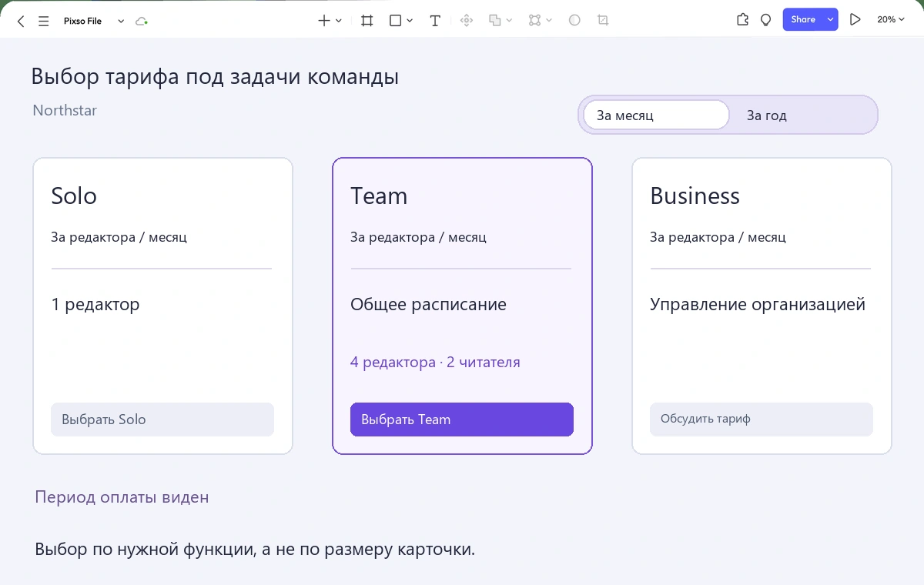Click the Share button
Screen dimensions: 924x585
tap(803, 20)
